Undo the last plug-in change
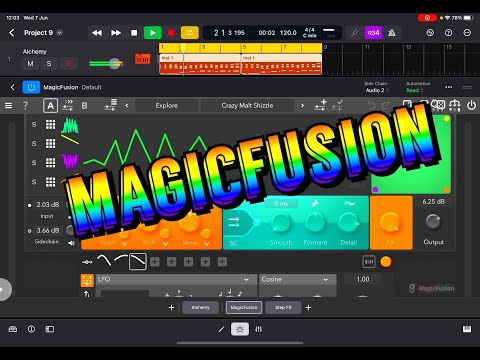This screenshot has height=360, width=480. pos(371,106)
